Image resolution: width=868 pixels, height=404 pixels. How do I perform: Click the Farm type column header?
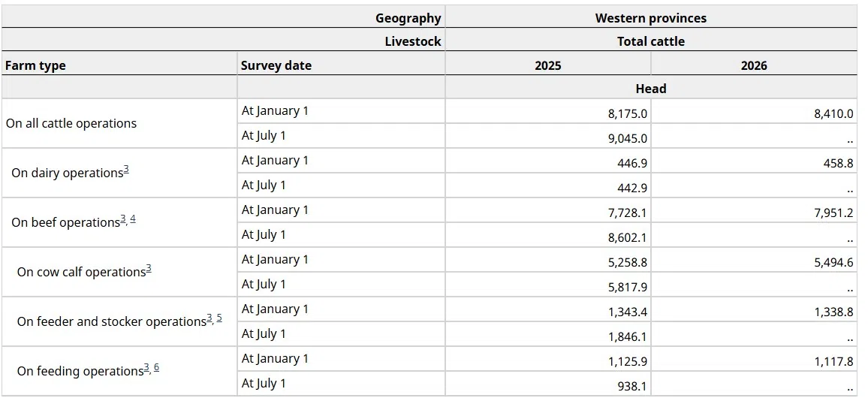(35, 65)
